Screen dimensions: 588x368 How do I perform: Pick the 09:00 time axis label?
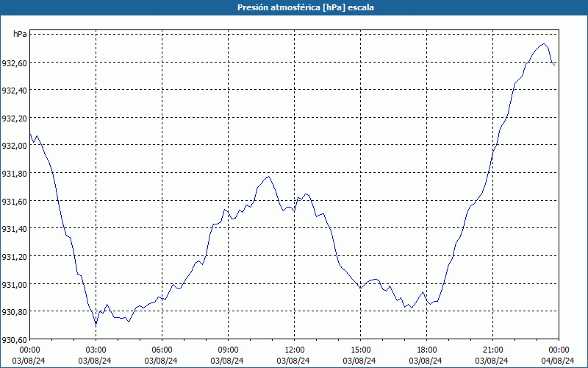point(228,350)
